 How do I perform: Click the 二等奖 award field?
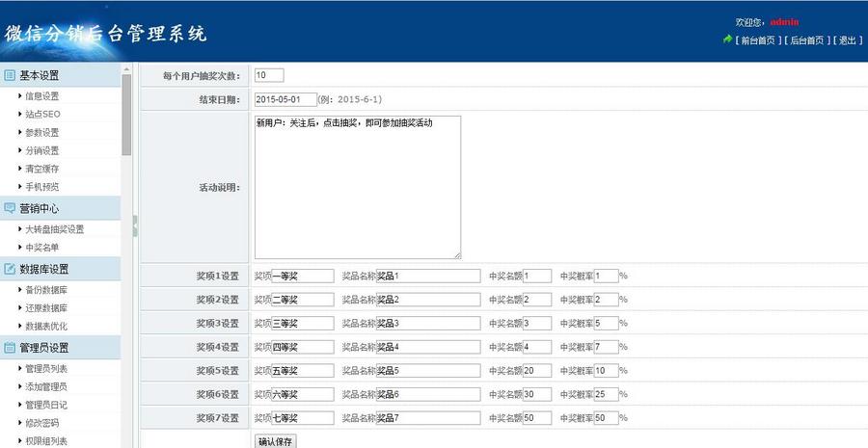(302, 300)
